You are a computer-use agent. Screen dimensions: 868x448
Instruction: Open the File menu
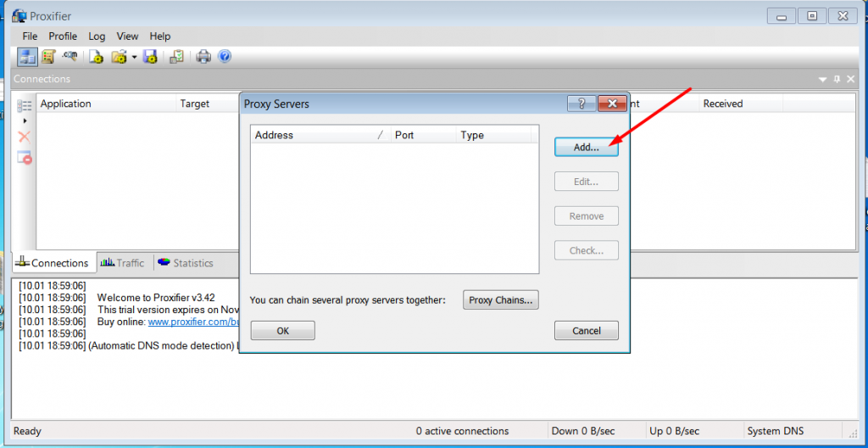(x=30, y=36)
